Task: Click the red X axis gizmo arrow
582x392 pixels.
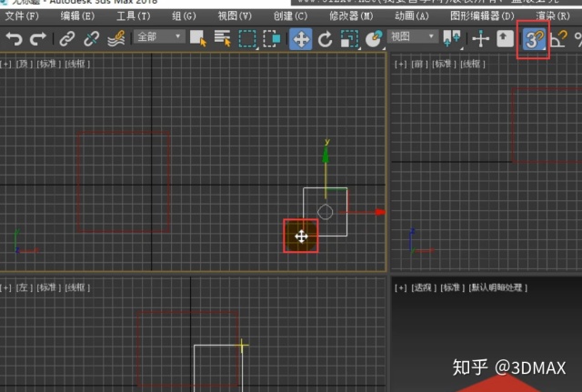Action: pyautogui.click(x=379, y=212)
